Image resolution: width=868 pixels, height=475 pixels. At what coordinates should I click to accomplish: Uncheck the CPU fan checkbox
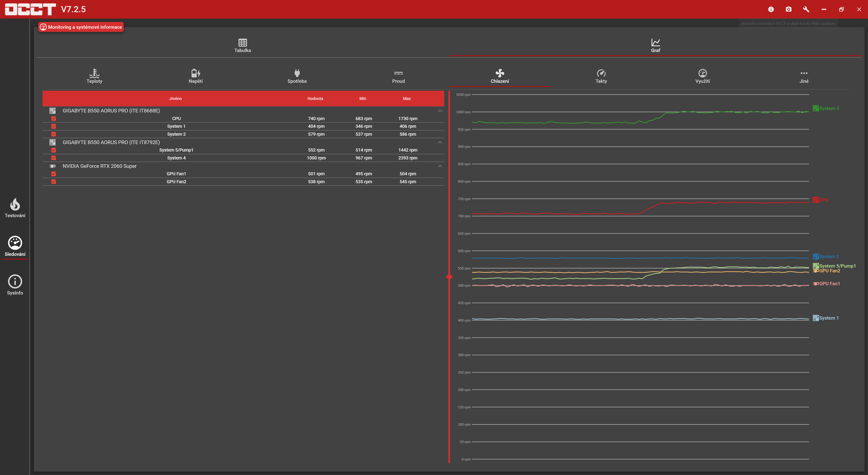[54, 119]
